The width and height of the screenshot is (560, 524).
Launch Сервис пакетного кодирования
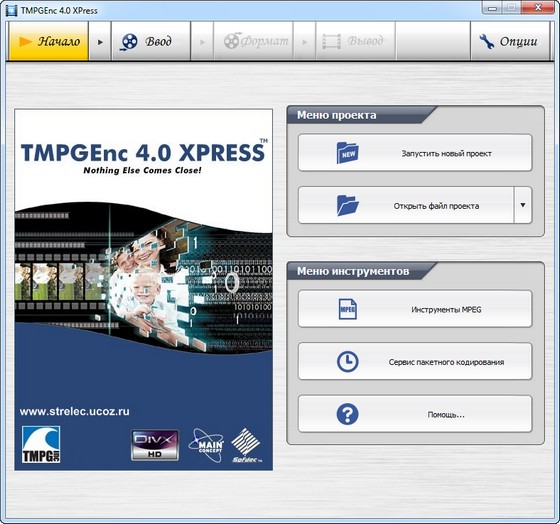[x=415, y=361]
